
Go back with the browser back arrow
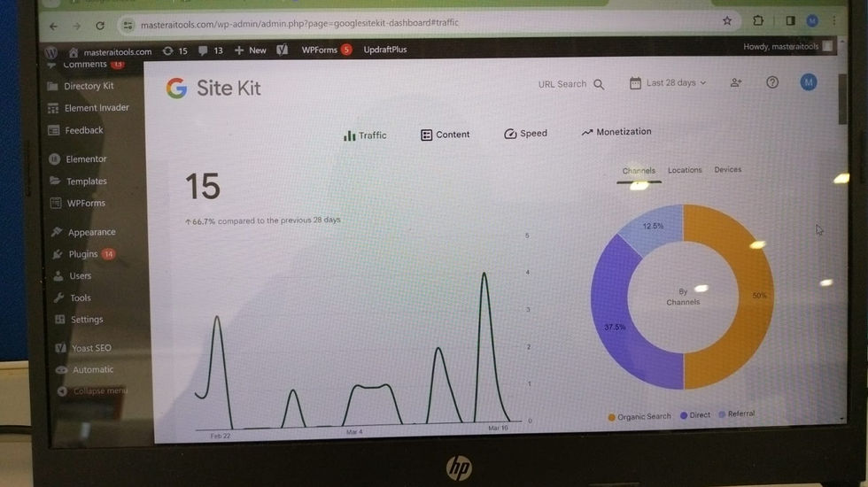click(x=53, y=26)
